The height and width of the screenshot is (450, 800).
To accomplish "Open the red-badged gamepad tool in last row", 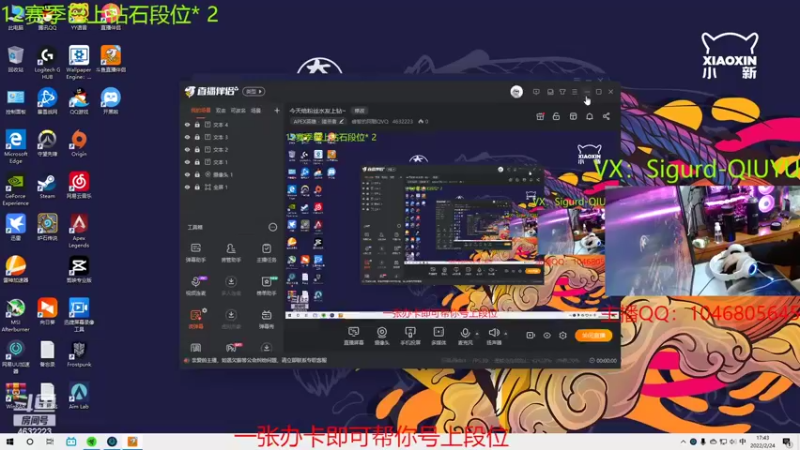I will (232, 348).
